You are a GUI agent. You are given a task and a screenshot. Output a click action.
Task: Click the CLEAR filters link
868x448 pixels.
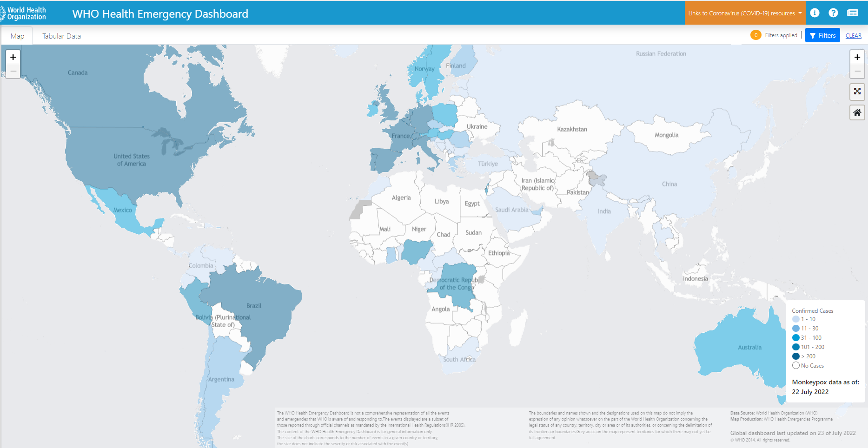(x=853, y=36)
